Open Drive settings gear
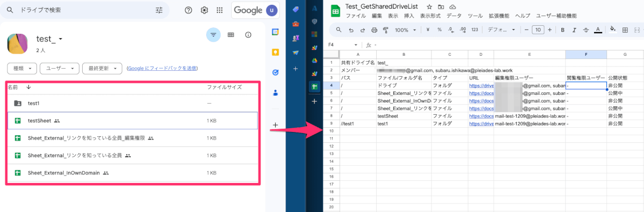 204,10
